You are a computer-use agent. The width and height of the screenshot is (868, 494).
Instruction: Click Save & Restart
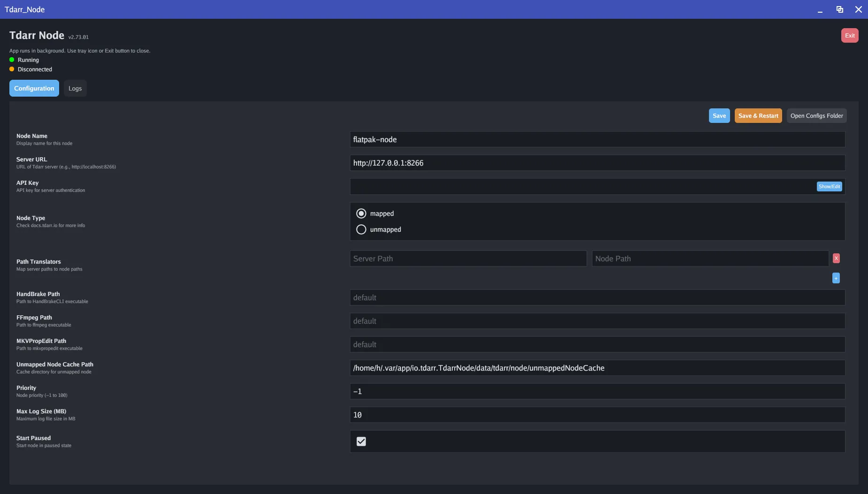758,116
